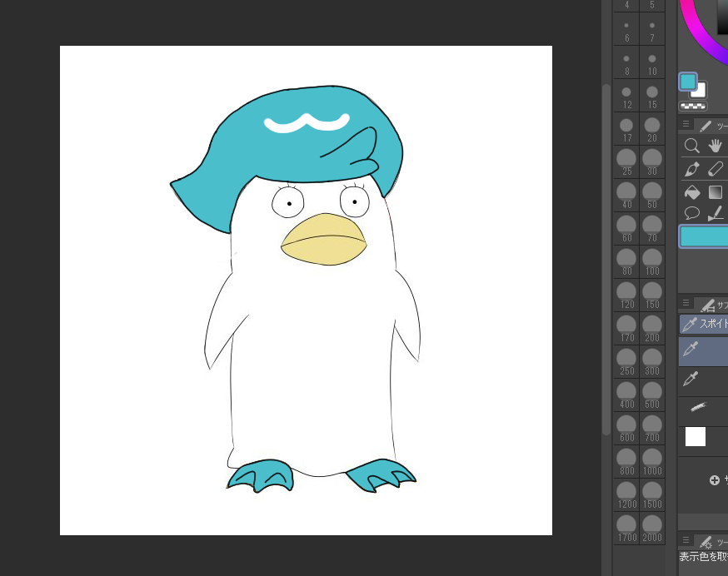Choose brush size 6
Screen dimensions: 728x576
626,28
